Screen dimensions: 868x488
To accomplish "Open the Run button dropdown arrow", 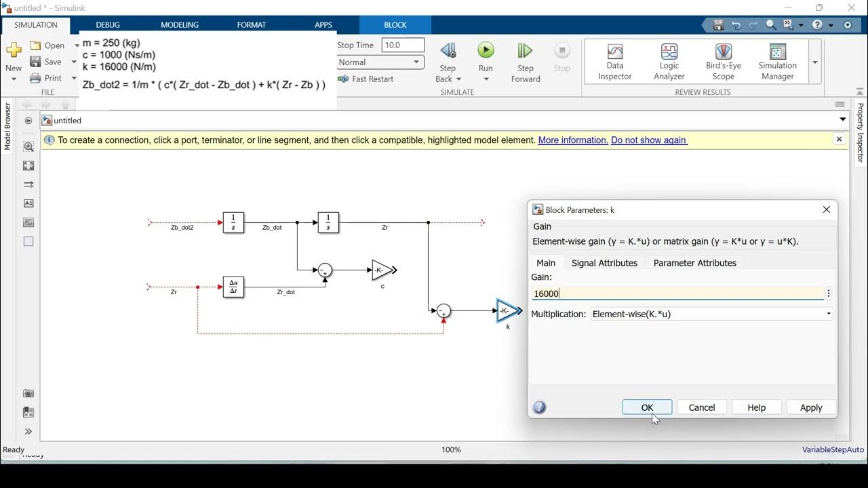I will [486, 79].
